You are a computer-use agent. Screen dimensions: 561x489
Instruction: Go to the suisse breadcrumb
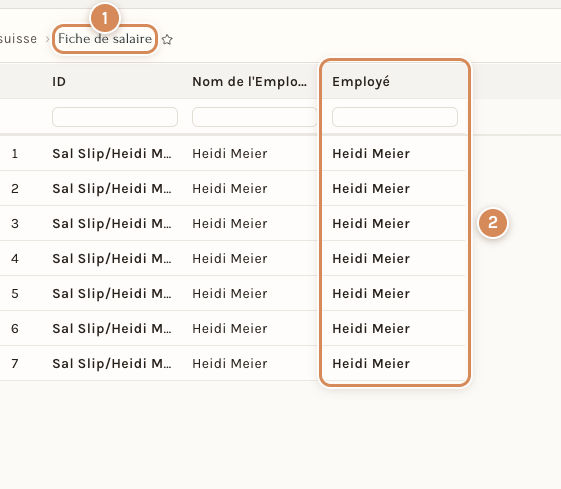[x=18, y=39]
